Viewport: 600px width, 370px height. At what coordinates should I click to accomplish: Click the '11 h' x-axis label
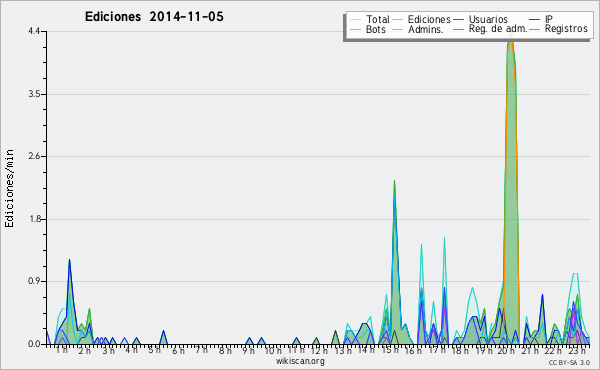pos(296,350)
